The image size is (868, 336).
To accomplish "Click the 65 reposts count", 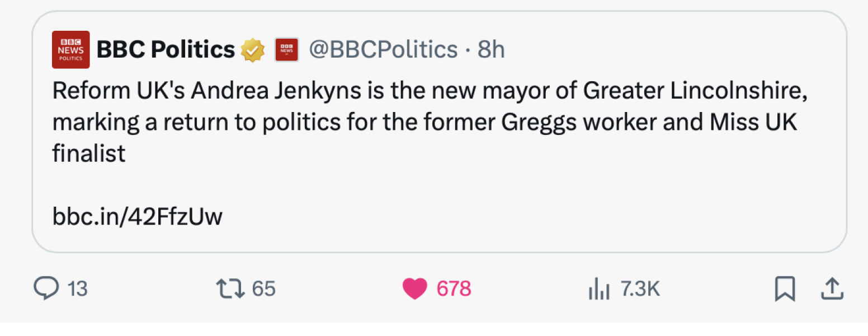I will tap(263, 288).
